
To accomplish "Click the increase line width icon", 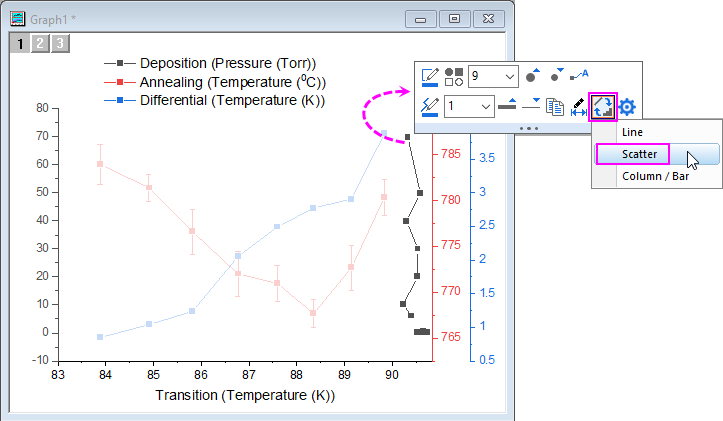I will click(508, 106).
